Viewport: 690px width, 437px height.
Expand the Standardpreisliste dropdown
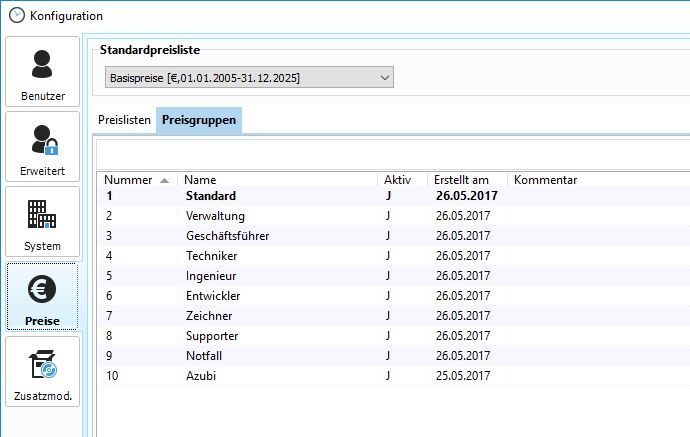click(x=249, y=77)
